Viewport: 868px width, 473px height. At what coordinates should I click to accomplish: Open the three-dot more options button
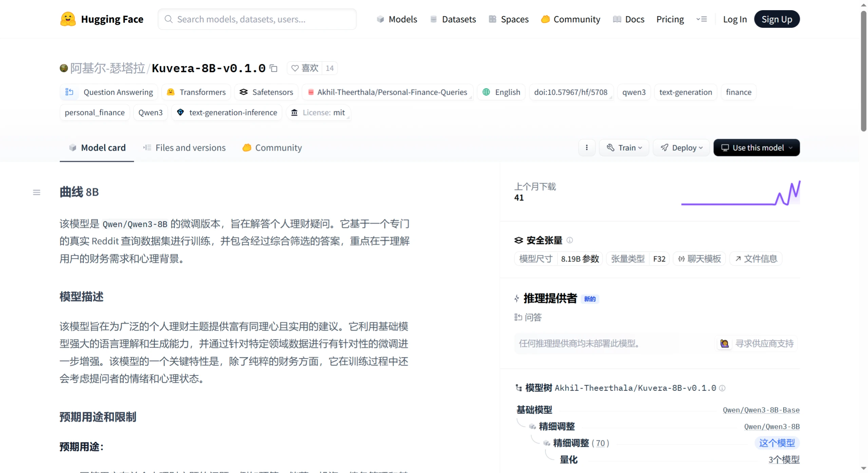[587, 148]
